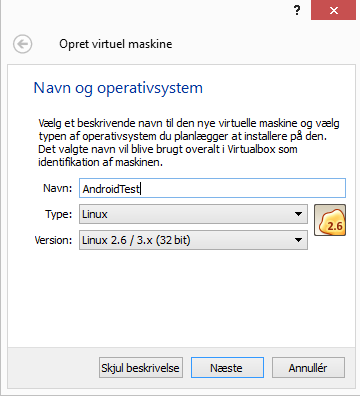Proceed by clicking Næste
Screen dimensions: 360x396
[x=227, y=368]
